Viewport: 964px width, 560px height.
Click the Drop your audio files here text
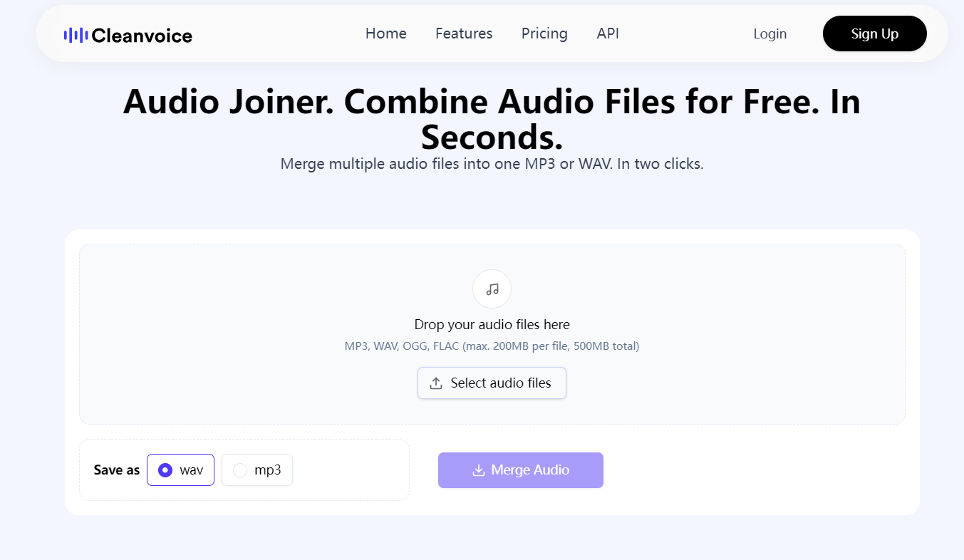(492, 324)
